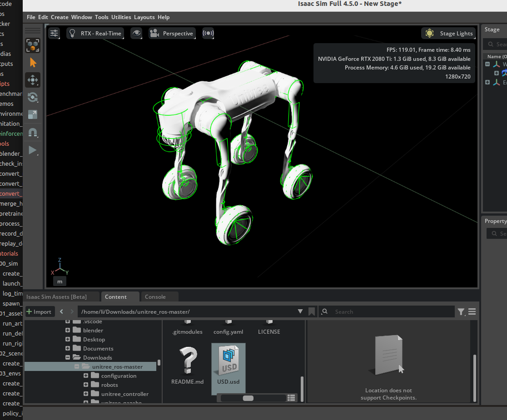Expand the Documents folder
Image resolution: width=507 pixels, height=420 pixels.
click(68, 348)
